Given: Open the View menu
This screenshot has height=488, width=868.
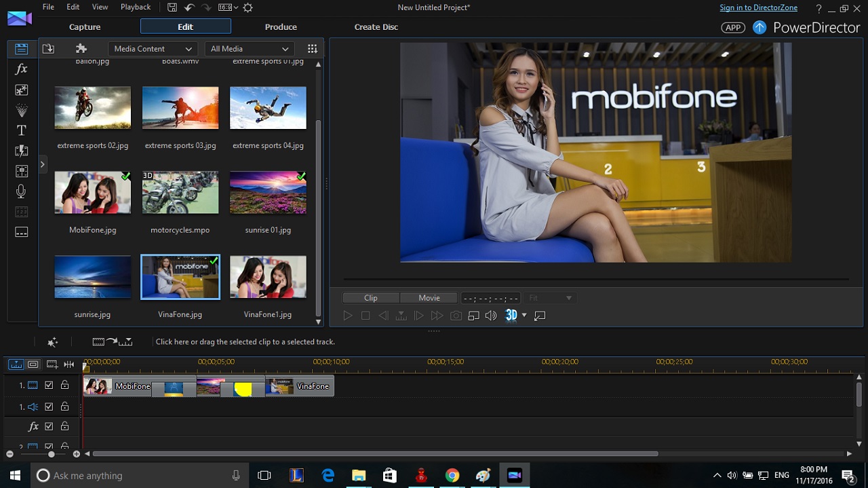Looking at the screenshot, I should coord(100,7).
